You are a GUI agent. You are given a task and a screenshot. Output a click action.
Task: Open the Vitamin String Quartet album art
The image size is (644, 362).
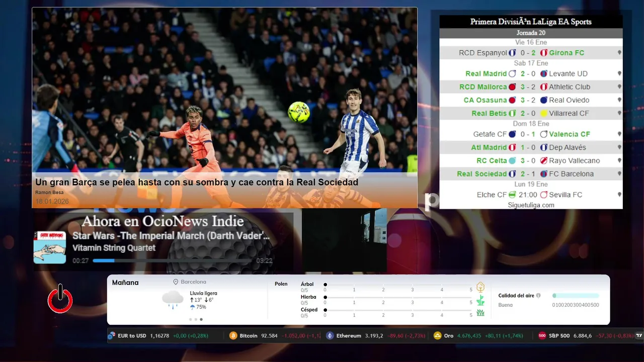click(50, 247)
